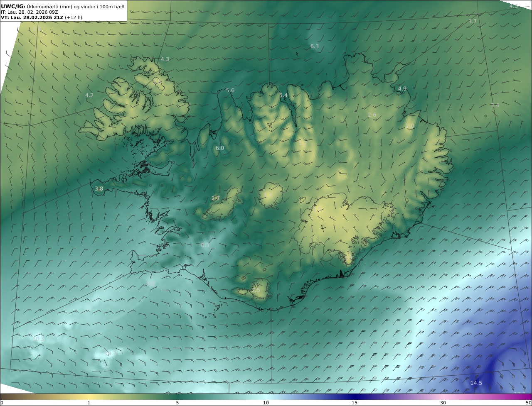The width and height of the screenshot is (532, 406).
Task: Click the 5.4 value label on the map
Action: pyautogui.click(x=283, y=95)
